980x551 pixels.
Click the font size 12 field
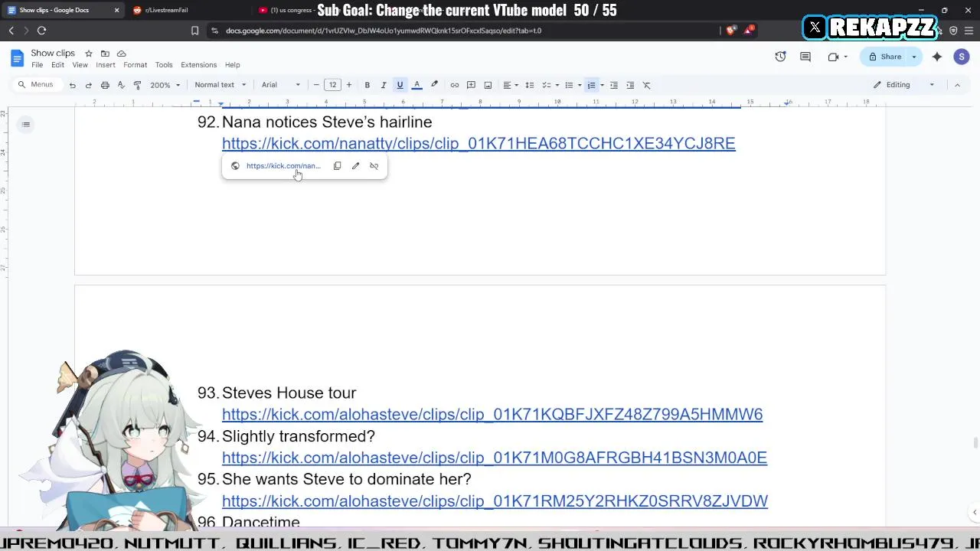tap(332, 85)
